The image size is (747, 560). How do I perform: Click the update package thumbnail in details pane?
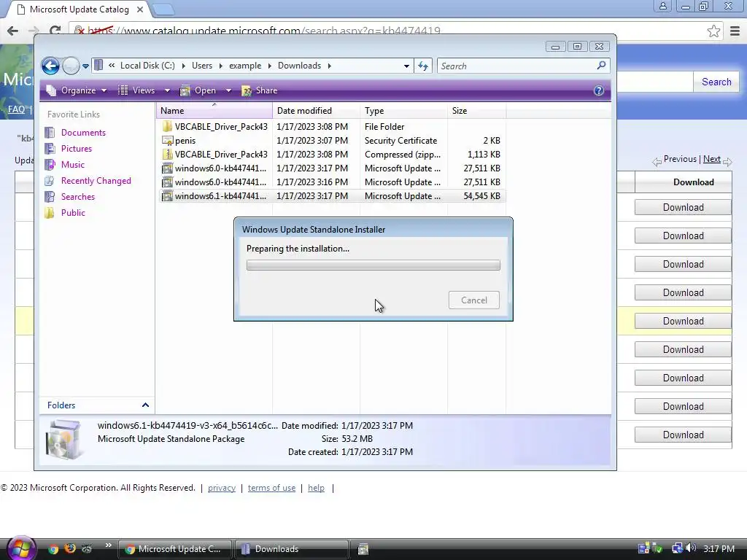click(63, 439)
